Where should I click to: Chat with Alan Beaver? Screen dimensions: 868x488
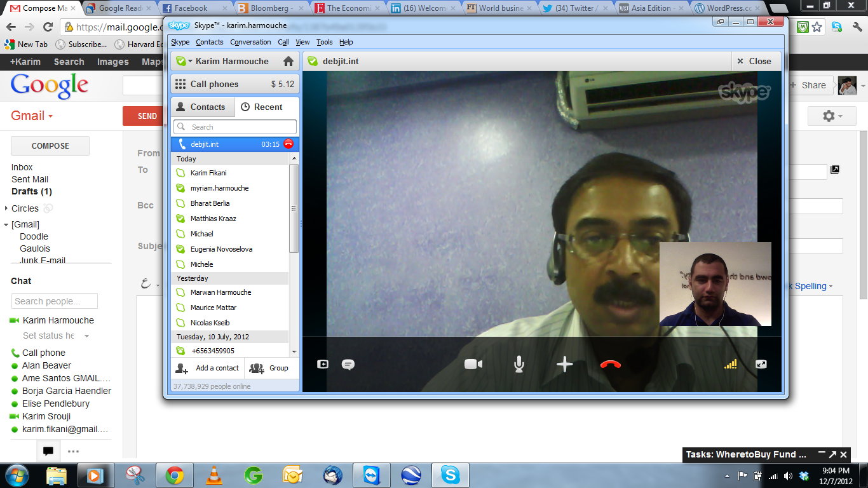pos(46,365)
